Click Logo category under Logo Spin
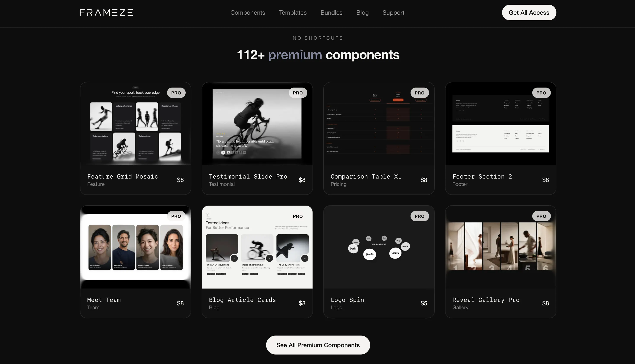The height and width of the screenshot is (364, 635). (x=336, y=308)
